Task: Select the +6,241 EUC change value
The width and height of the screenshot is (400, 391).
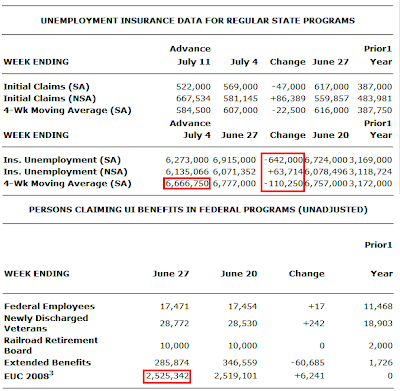Action: (309, 376)
